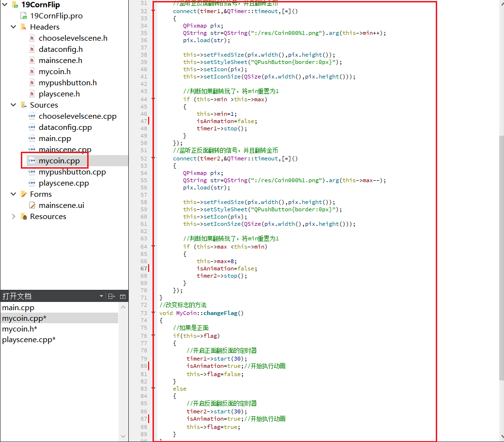The image size is (504, 442).
Task: Click the open documents scroll up arrow
Action: [123, 307]
